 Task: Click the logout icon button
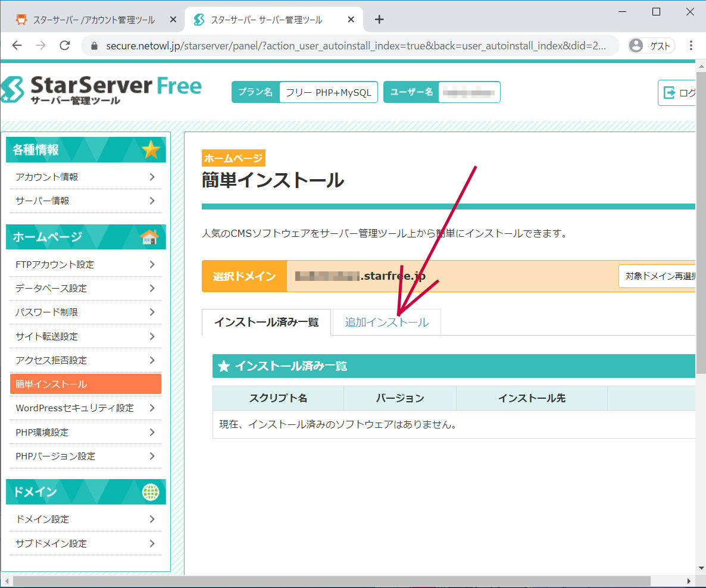point(677,93)
